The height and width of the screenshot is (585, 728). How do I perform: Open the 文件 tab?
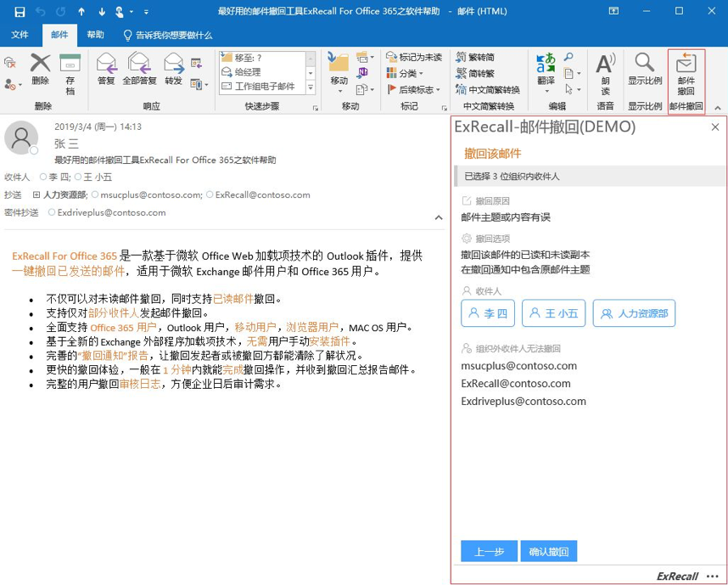(x=20, y=35)
